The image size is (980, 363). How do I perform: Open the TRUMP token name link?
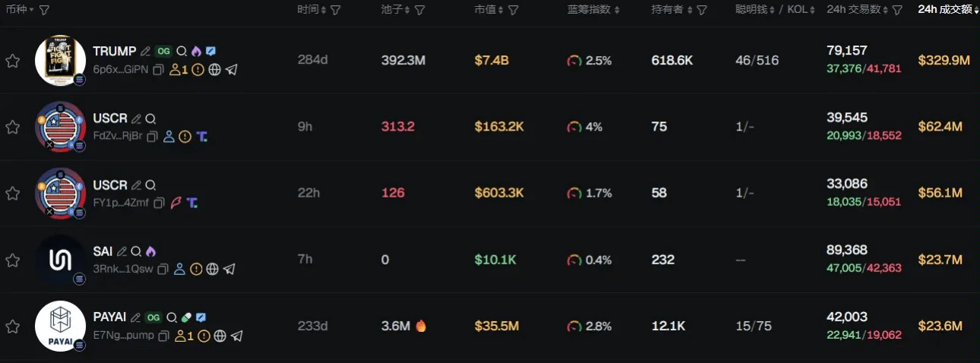pyautogui.click(x=114, y=52)
